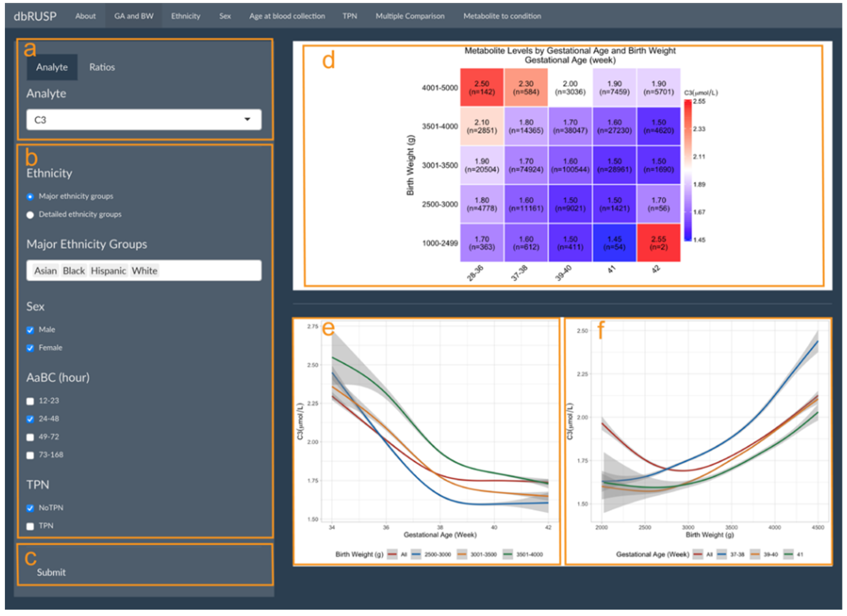847x616 pixels.
Task: Open the Major Ethnicity Groups multi-select box
Action: [209, 271]
